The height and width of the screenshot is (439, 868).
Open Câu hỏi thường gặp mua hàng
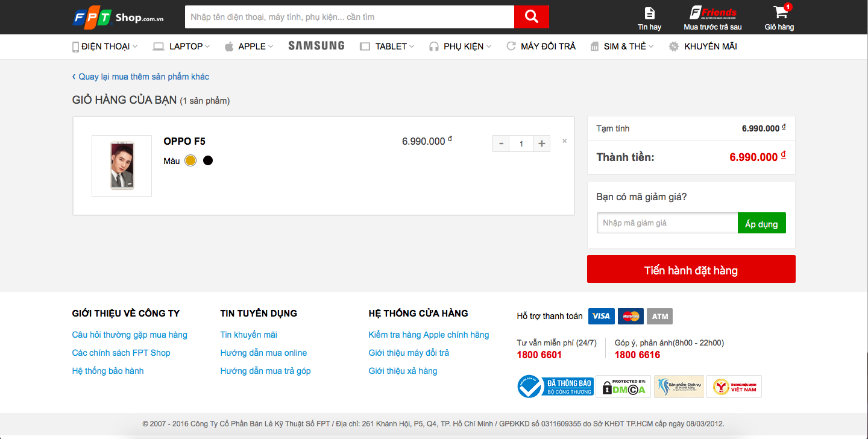(130, 335)
